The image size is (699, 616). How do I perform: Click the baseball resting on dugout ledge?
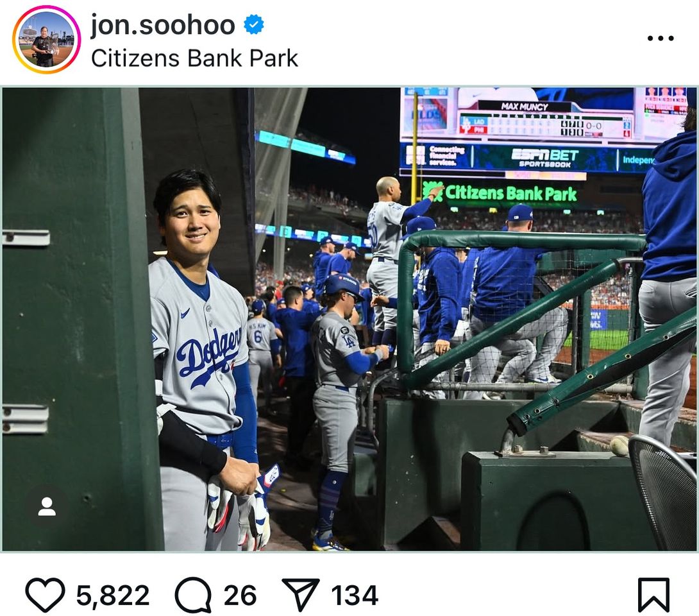click(x=619, y=445)
